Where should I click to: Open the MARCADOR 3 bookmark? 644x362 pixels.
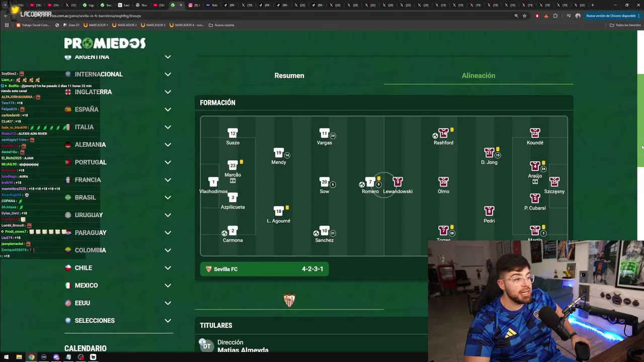point(153,25)
